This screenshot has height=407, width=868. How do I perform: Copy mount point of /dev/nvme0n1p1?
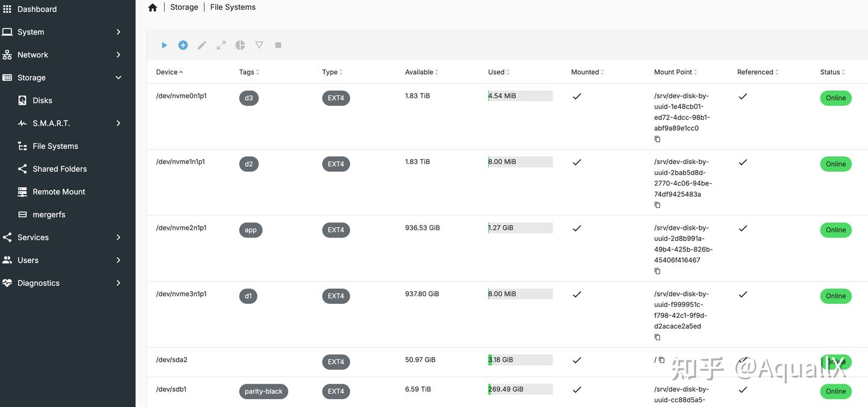[x=658, y=139]
